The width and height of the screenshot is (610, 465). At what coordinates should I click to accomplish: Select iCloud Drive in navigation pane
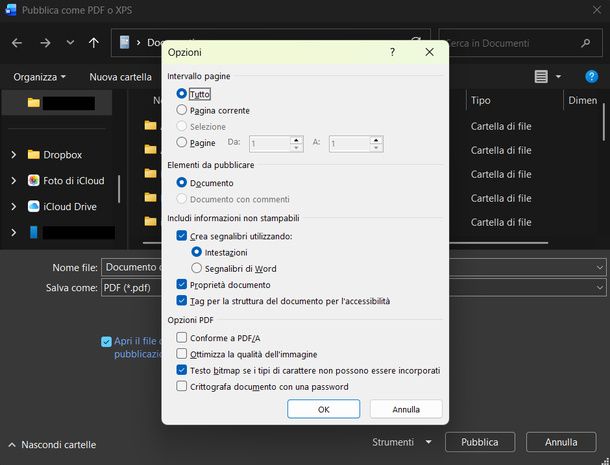pos(70,206)
